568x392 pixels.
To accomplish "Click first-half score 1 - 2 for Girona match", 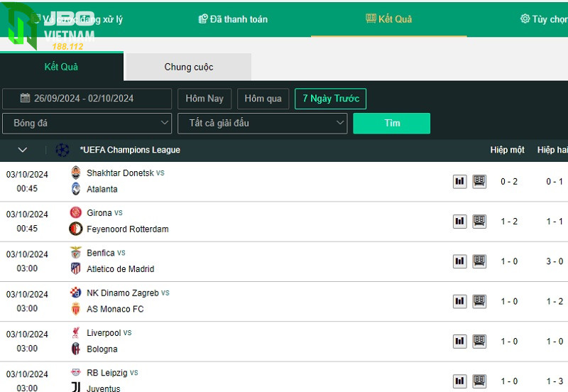I will pos(509,222).
